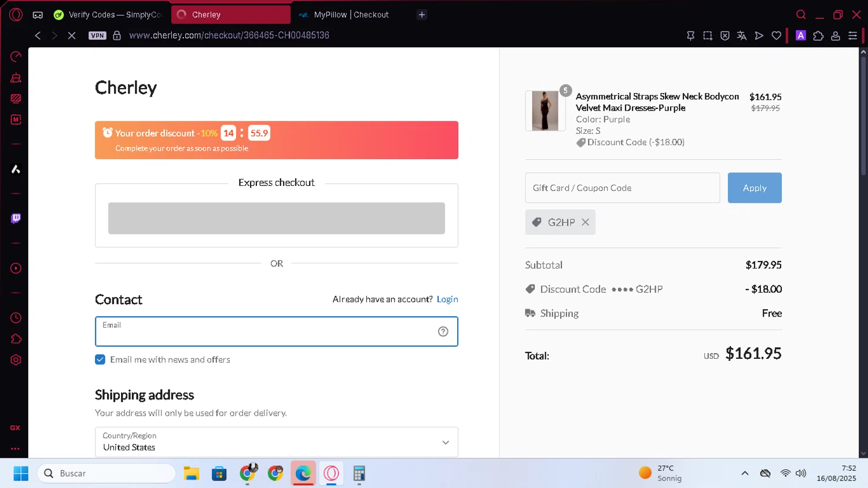
Task: Go back with the back arrow
Action: (38, 35)
